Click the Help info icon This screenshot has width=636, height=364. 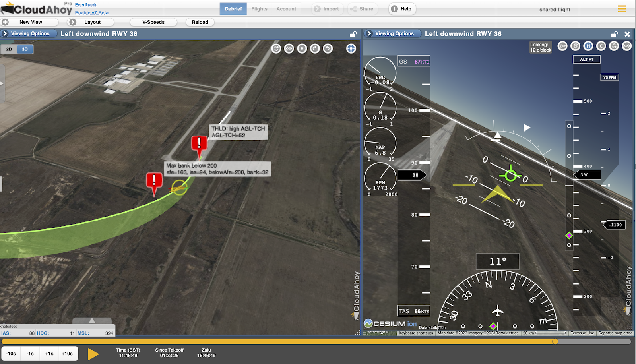click(394, 9)
